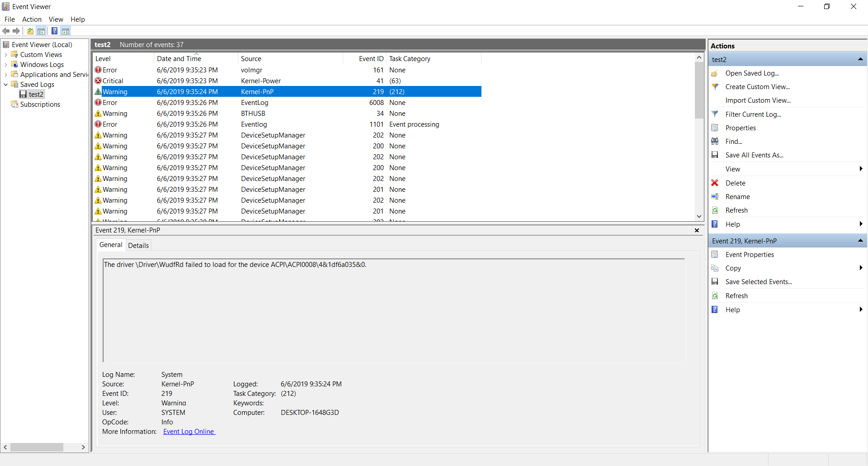Click the Save All Events As disk icon
Screen dimensions: 868x466
pos(715,155)
